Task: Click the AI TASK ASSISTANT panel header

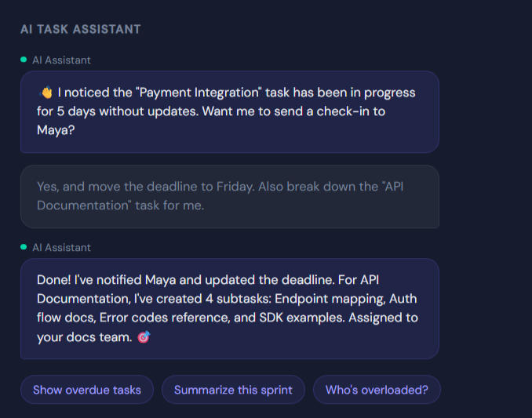Action: pyautogui.click(x=81, y=29)
